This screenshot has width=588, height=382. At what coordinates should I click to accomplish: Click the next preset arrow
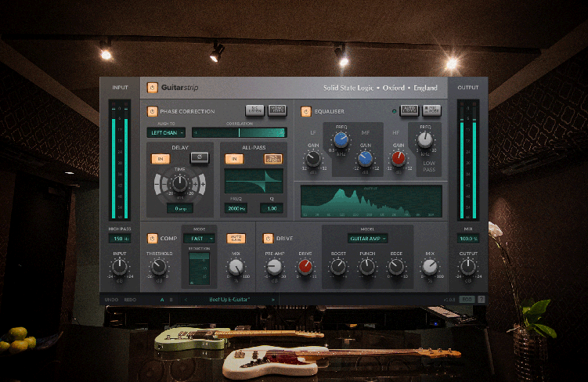(273, 300)
